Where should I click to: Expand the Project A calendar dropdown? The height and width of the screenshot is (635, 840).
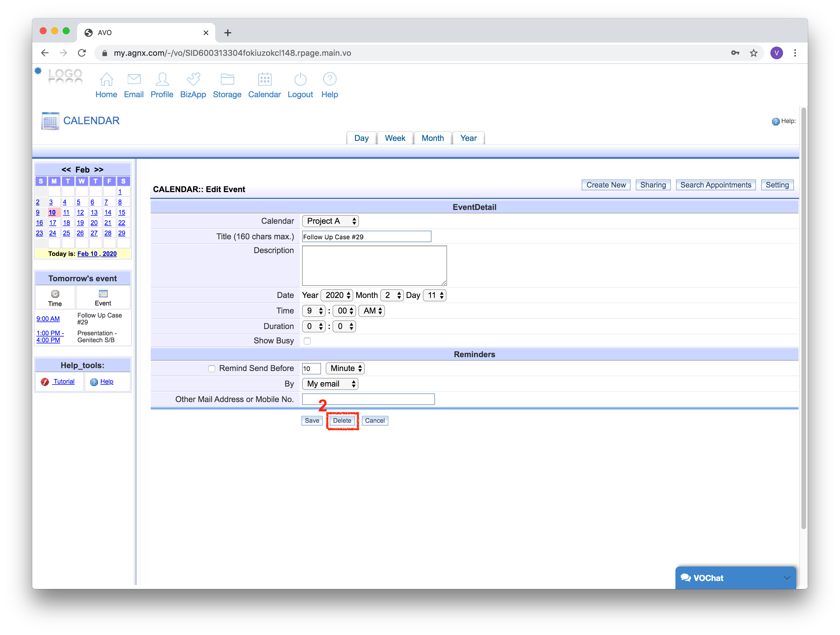[x=330, y=221]
